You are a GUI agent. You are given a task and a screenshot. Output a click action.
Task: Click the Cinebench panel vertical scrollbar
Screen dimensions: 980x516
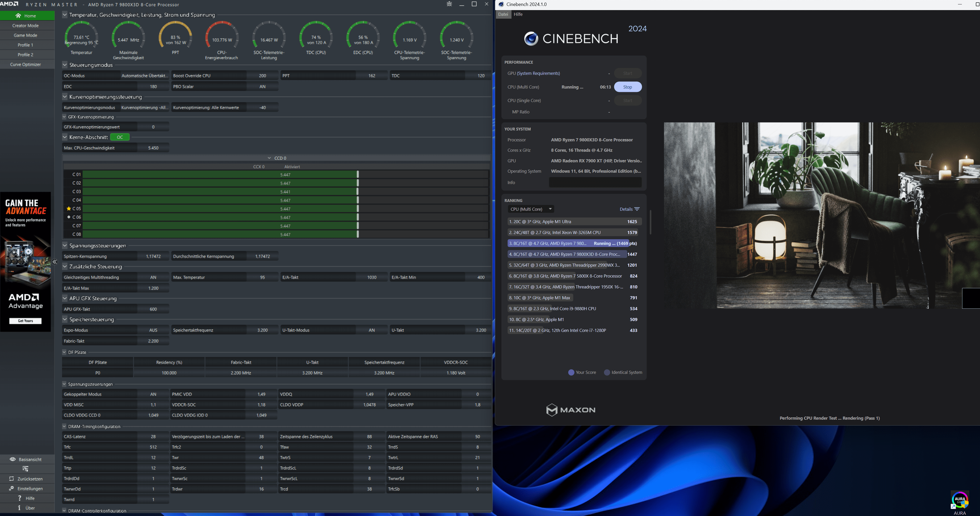click(650, 222)
